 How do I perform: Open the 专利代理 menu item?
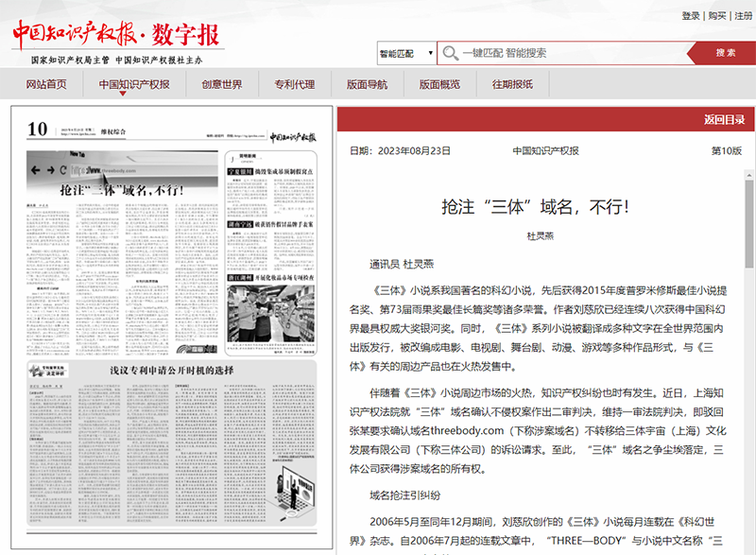pyautogui.click(x=295, y=84)
